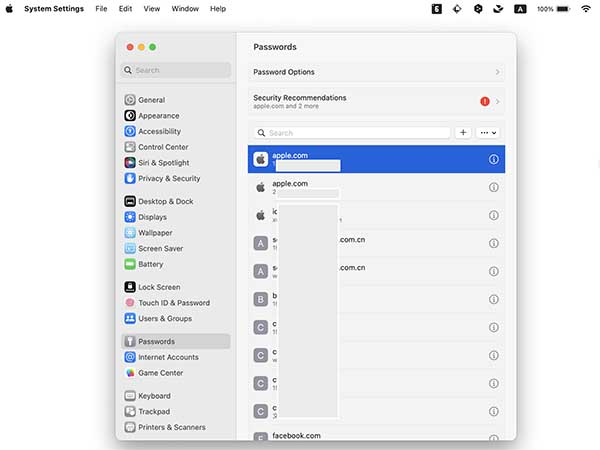Open the View menu

152,9
